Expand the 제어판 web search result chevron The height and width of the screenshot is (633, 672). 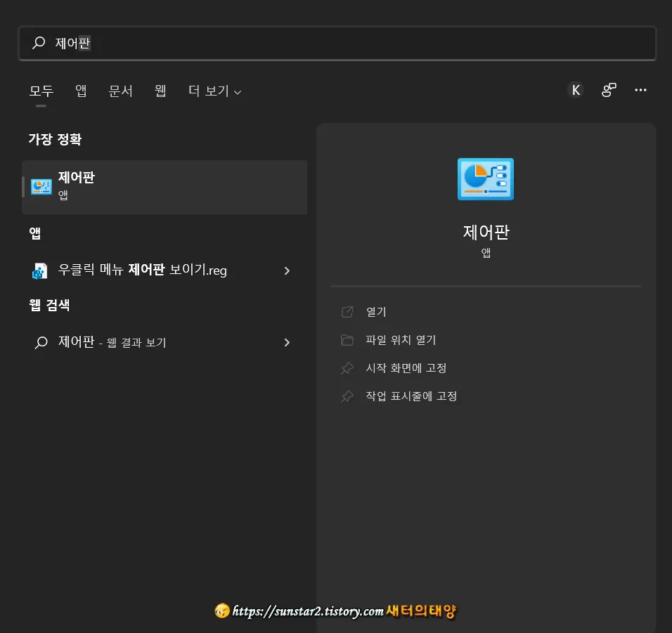pyautogui.click(x=287, y=342)
